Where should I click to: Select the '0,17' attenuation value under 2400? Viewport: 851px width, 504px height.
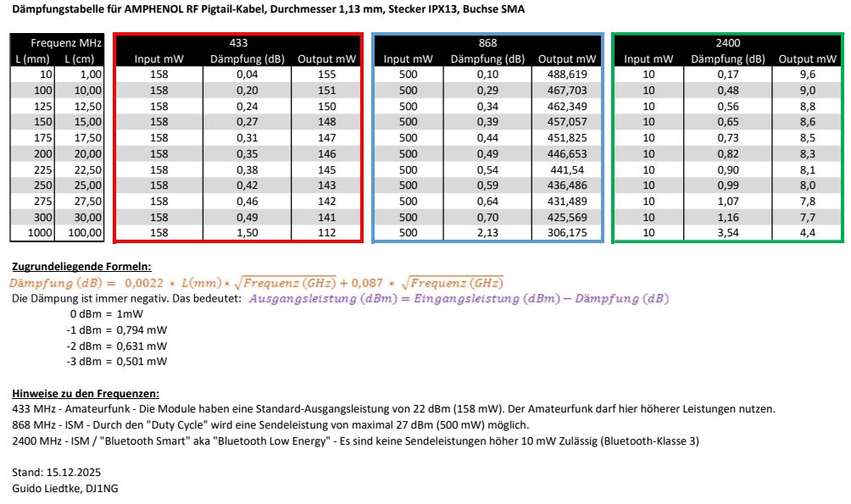click(x=728, y=75)
